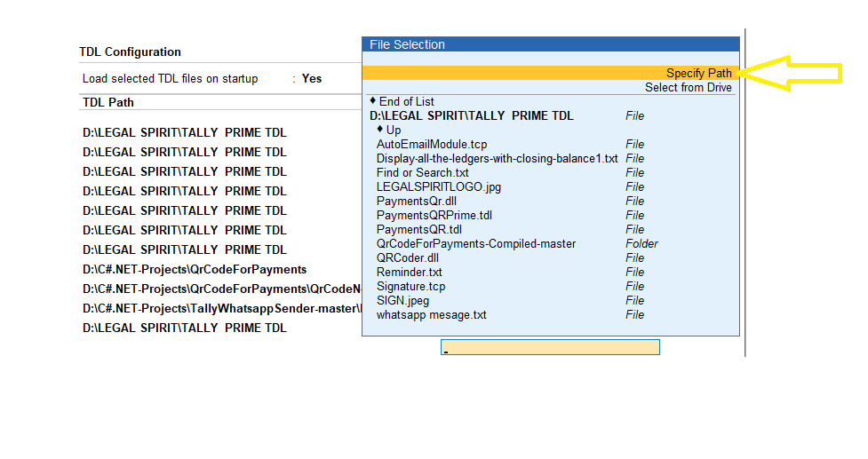
Task: Select the Specify Path option
Action: pyautogui.click(x=551, y=73)
